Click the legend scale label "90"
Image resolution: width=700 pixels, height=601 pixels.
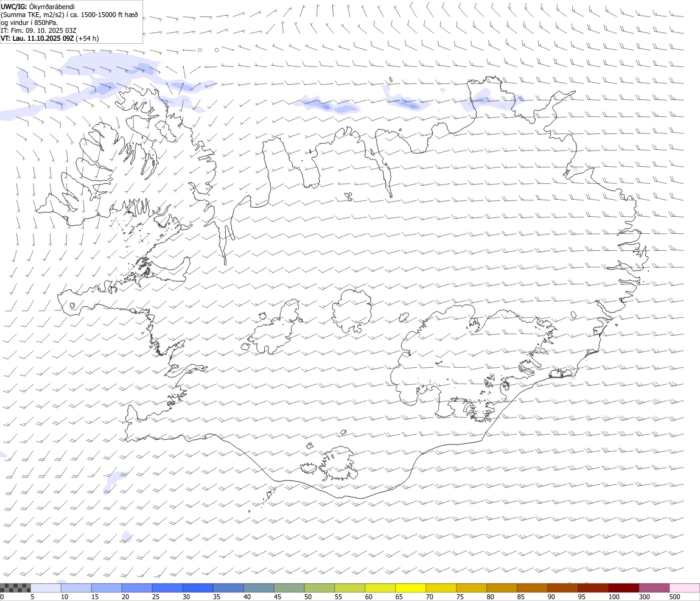(551, 597)
